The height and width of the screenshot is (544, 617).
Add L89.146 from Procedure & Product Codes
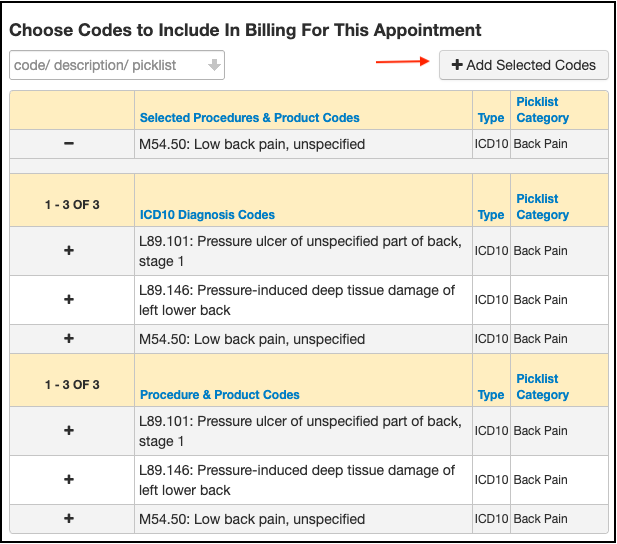pyautogui.click(x=69, y=479)
